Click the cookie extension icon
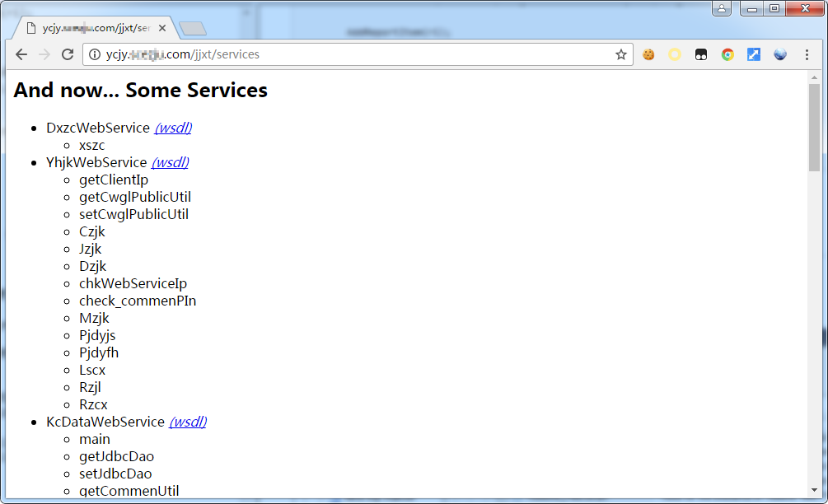 click(648, 54)
